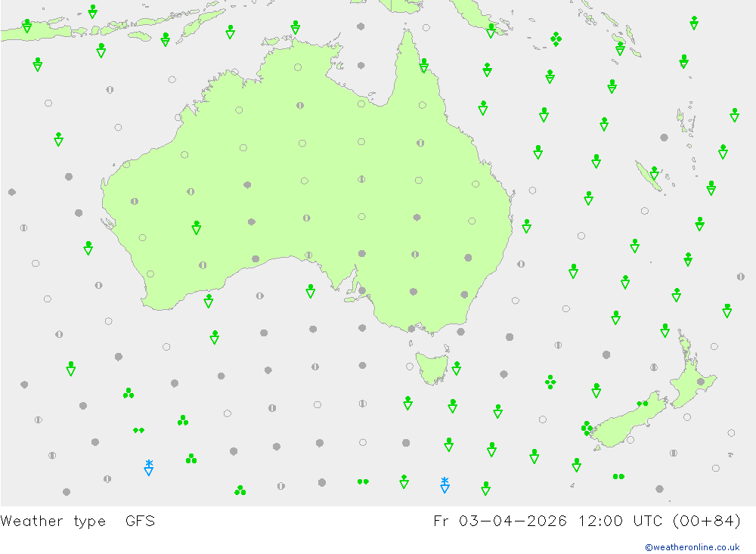This screenshot has height=554, width=756.
Task: Select four-dot rain symbol in Tasman Sea
Action: [550, 382]
